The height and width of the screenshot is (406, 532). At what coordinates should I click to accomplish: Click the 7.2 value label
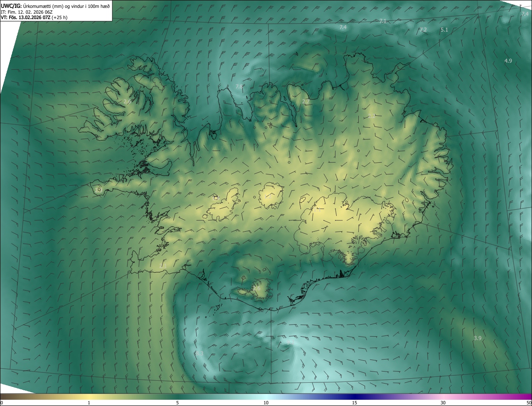423,30
